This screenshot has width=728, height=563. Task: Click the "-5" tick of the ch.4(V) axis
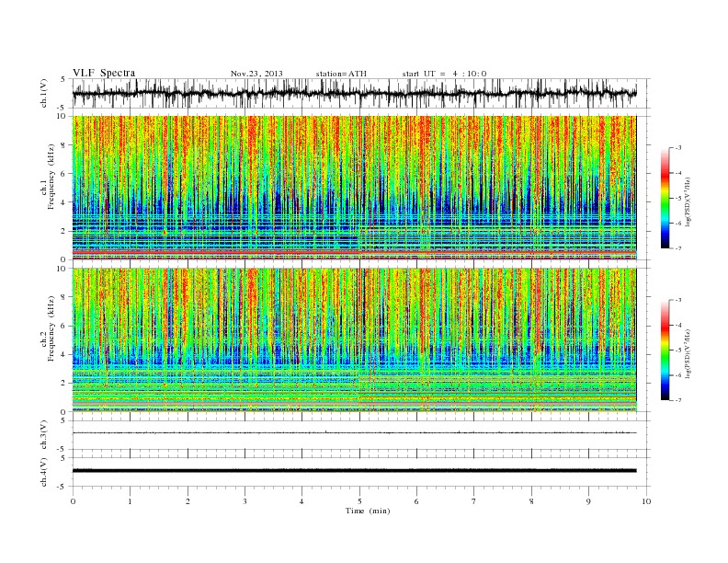coord(63,487)
